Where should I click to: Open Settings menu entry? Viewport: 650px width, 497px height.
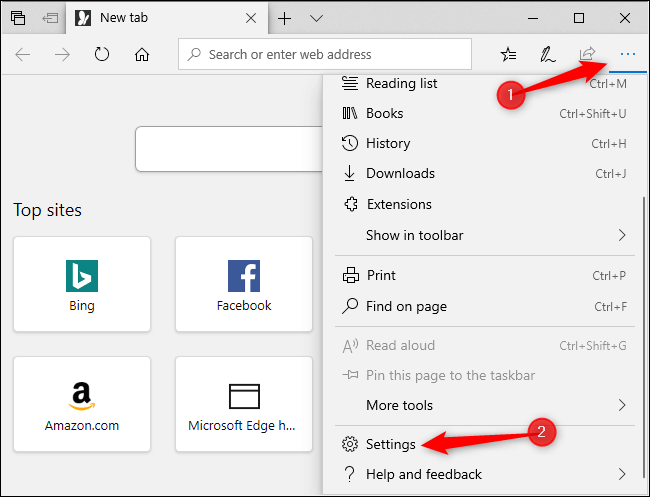485,444
